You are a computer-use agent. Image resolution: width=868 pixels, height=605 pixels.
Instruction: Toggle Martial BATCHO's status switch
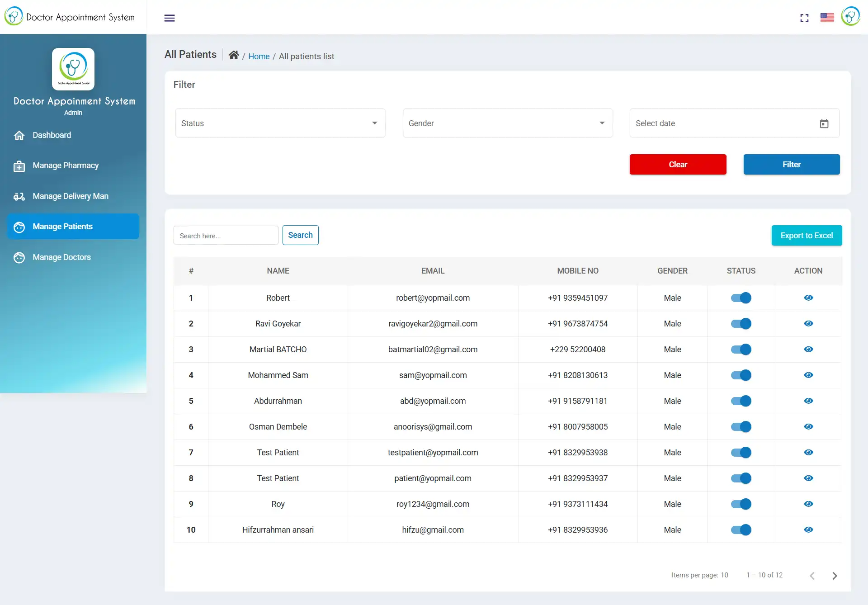click(741, 349)
